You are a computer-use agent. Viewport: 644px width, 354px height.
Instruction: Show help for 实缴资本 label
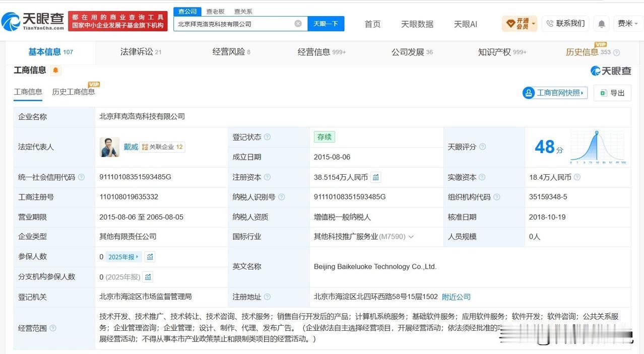point(482,177)
